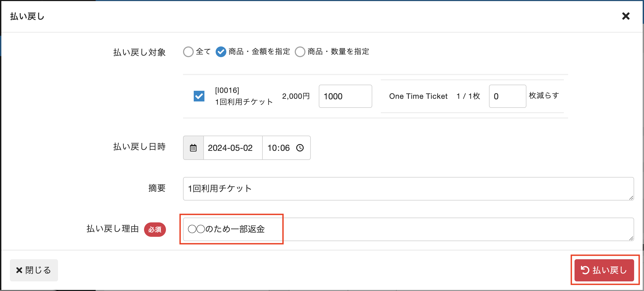The height and width of the screenshot is (291, 644).
Task: Click the time field showing 10:06
Action: point(279,148)
